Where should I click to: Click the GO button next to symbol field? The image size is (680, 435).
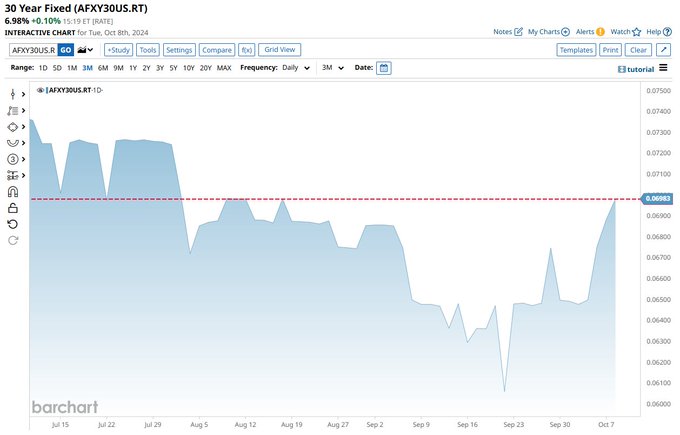(66, 50)
